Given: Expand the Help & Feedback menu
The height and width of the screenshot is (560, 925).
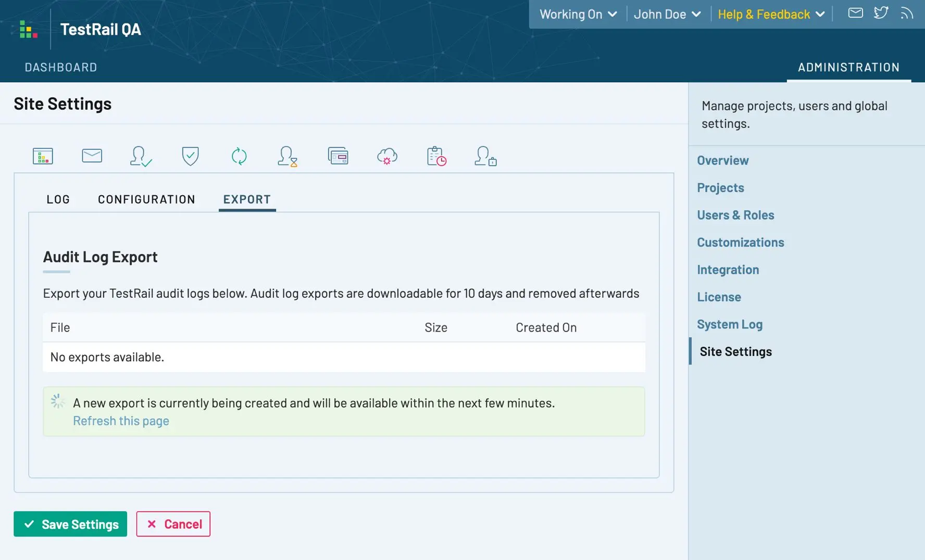Looking at the screenshot, I should click(x=771, y=14).
